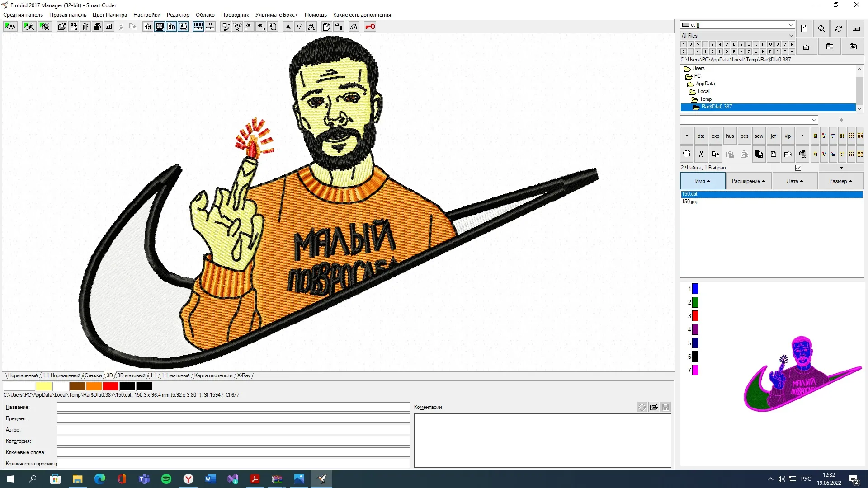Click the calendar date file icon
The image size is (868, 488).
click(804, 28)
